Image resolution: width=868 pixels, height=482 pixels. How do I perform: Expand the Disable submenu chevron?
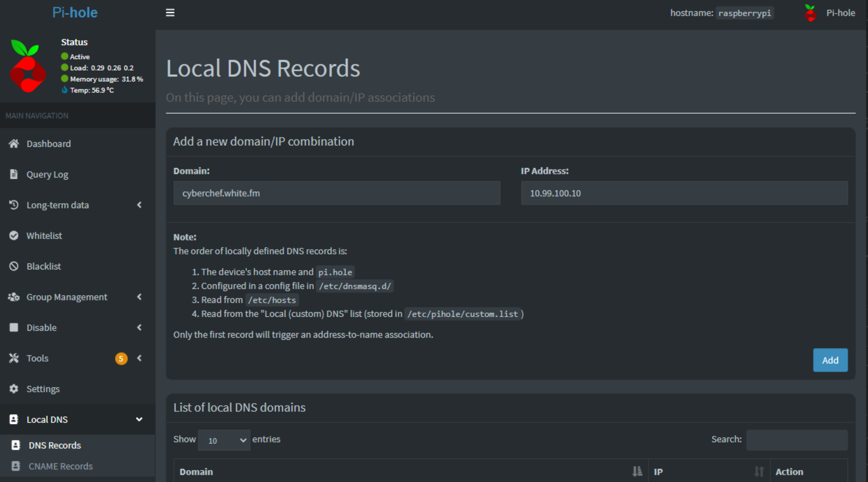(139, 327)
